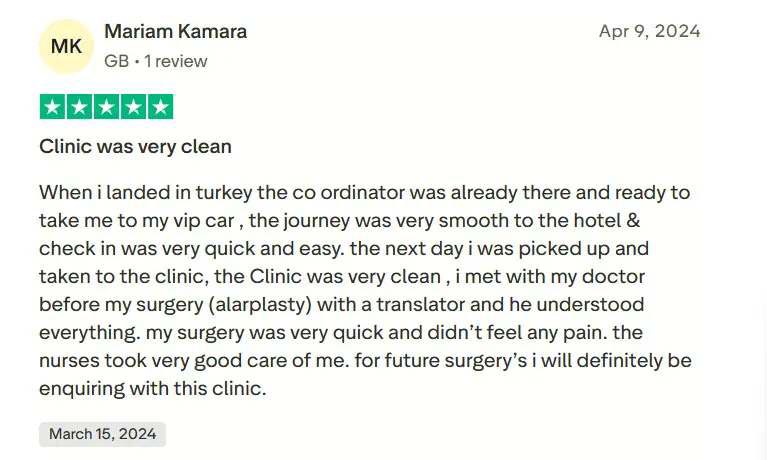This screenshot has height=460, width=767.
Task: Click the third green rating star
Action: (106, 107)
